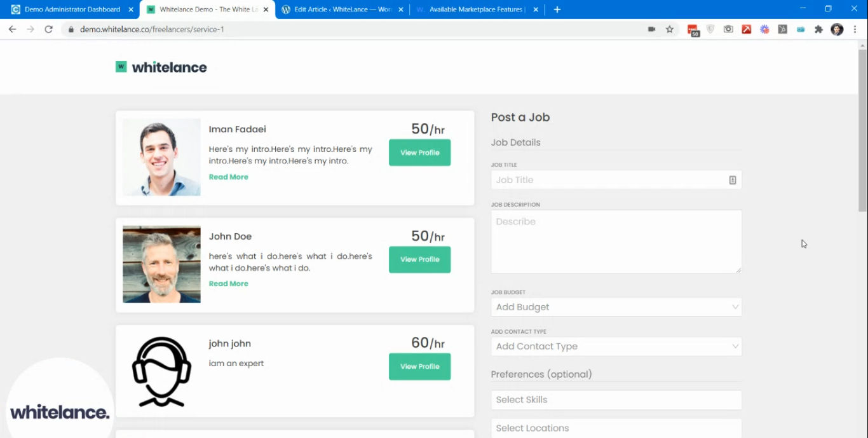Click the Post a Job heading
868x438 pixels.
point(520,118)
